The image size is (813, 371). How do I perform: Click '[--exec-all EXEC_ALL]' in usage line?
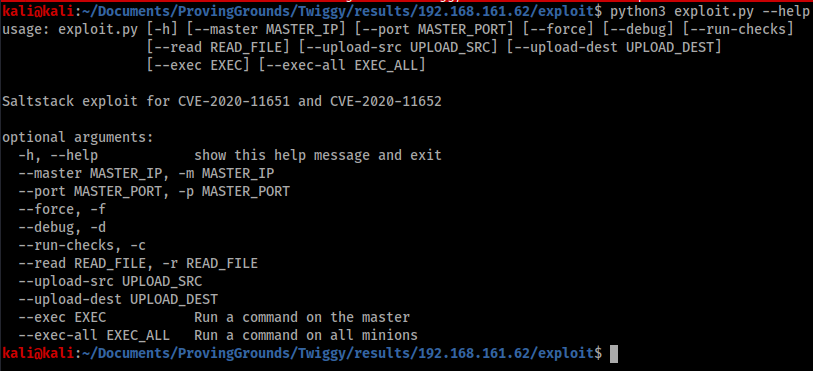click(x=342, y=65)
